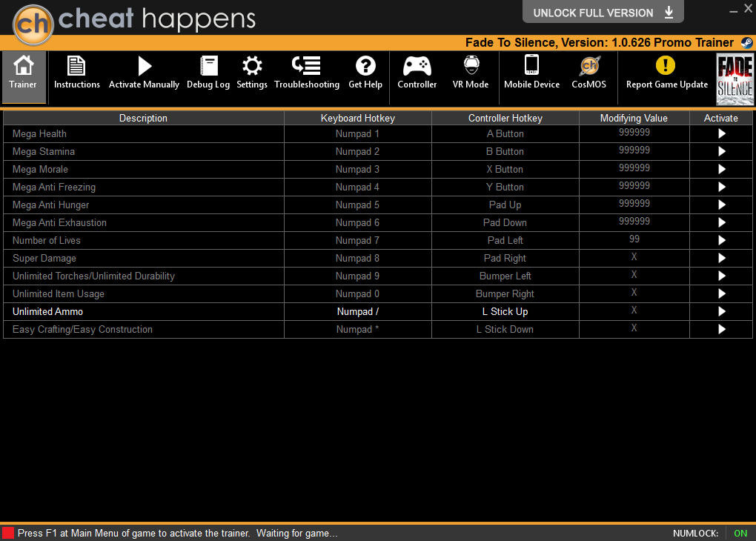Activate Unlimited Ammo cheat

[x=721, y=311]
